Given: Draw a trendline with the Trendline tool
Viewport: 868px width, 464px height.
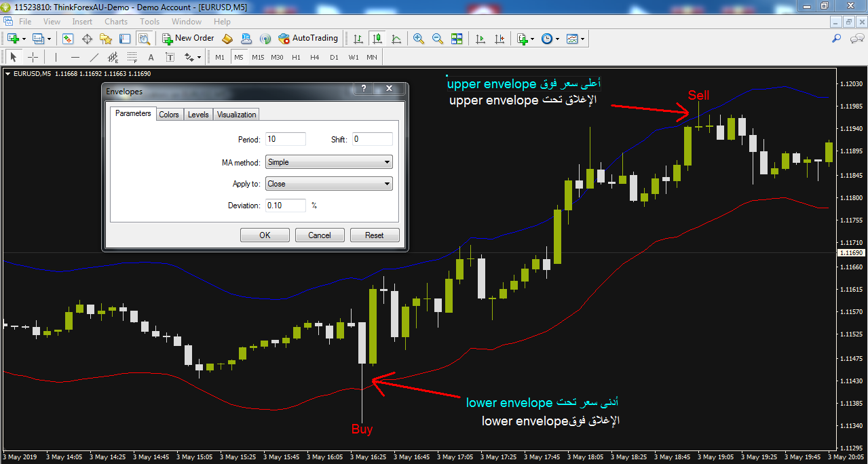Looking at the screenshot, I should pyautogui.click(x=94, y=57).
